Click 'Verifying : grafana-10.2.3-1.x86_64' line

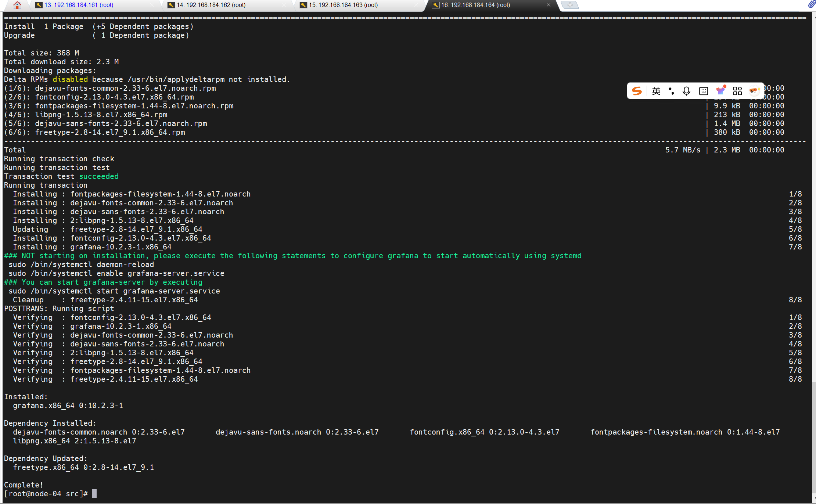click(92, 326)
